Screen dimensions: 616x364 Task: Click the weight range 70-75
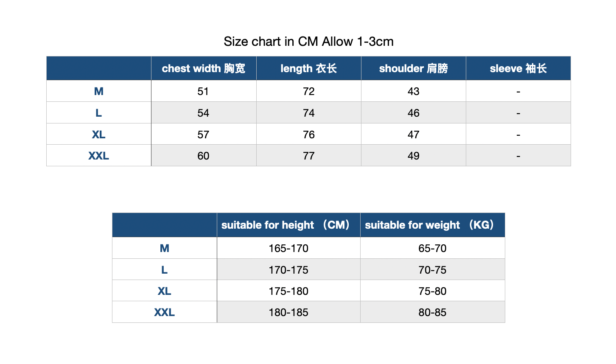point(432,270)
